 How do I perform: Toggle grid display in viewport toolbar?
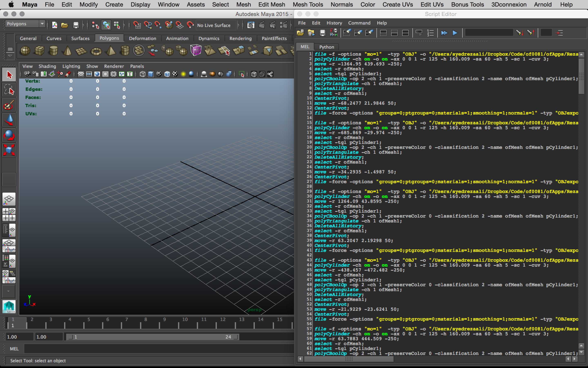[81, 74]
